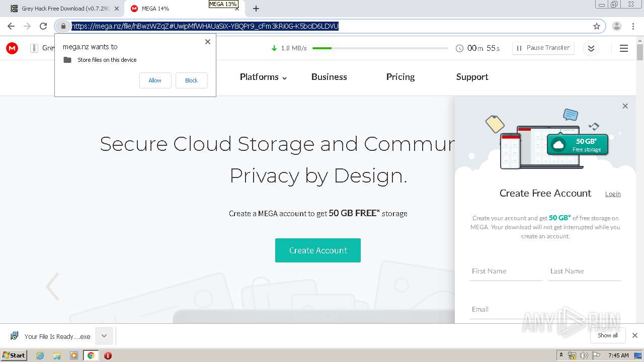Open MEGA hamburger menu icon
The height and width of the screenshot is (362, 644).
click(x=624, y=48)
